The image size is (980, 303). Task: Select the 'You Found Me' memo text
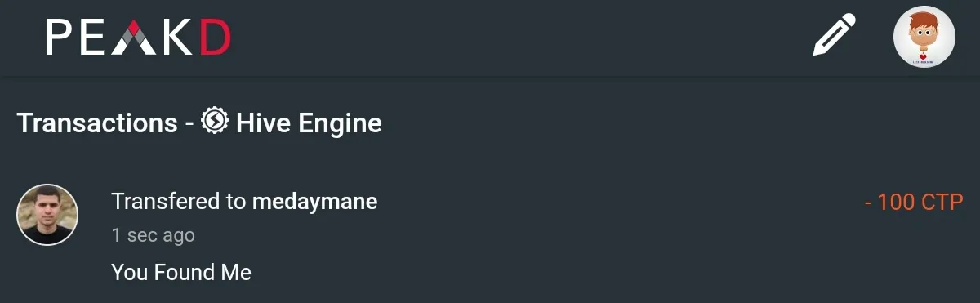[x=181, y=272]
